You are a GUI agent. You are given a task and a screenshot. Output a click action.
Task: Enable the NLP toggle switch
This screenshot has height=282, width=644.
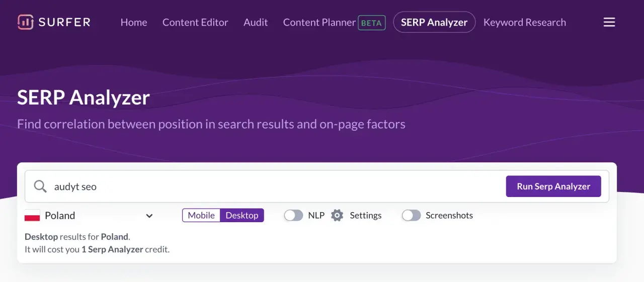pos(293,216)
